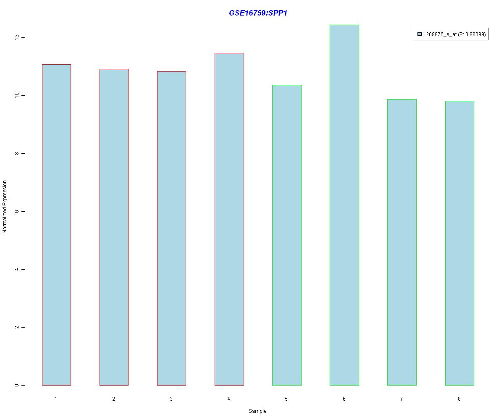Image resolution: width=504 pixels, height=420 pixels.
Task: Select the bar for sample 8
Action: [x=459, y=243]
